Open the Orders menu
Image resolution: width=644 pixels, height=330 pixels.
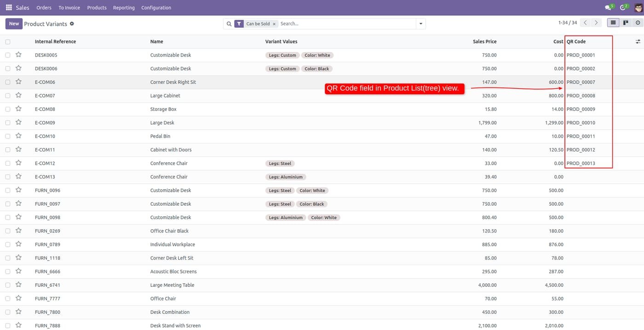[44, 8]
